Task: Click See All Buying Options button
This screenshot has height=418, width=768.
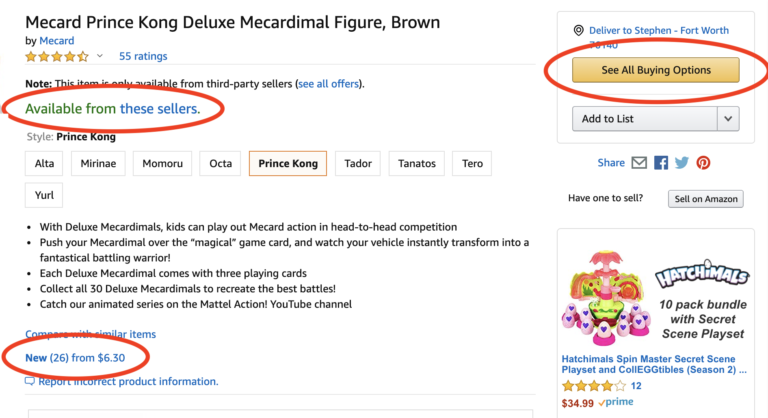Action: pyautogui.click(x=656, y=70)
